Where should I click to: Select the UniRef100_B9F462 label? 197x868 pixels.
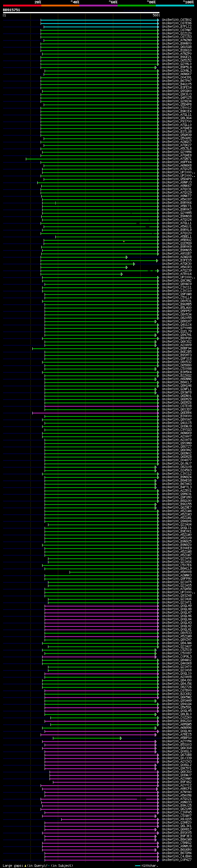[x=177, y=782]
